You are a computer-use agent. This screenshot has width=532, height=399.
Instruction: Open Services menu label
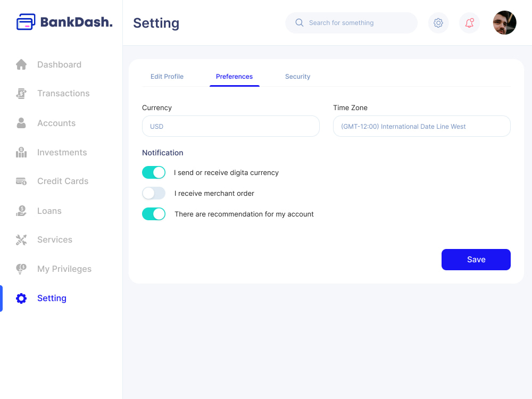(55, 239)
